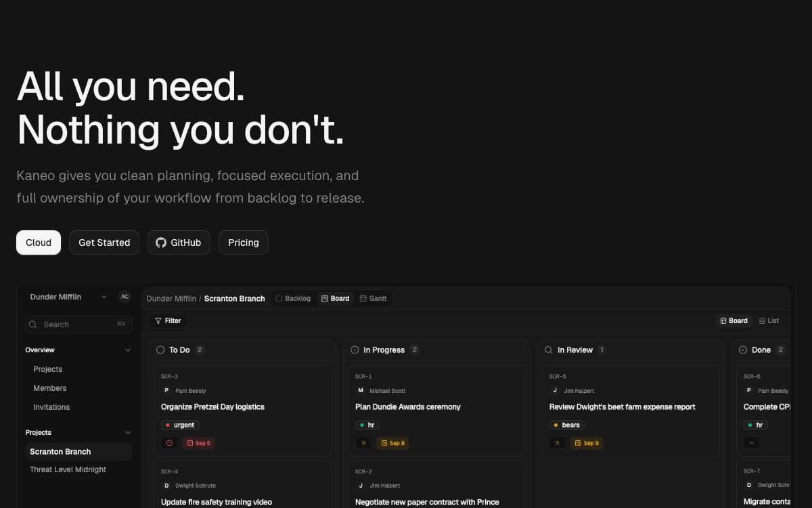
Task: Click the In Review task count badge
Action: pyautogui.click(x=602, y=350)
